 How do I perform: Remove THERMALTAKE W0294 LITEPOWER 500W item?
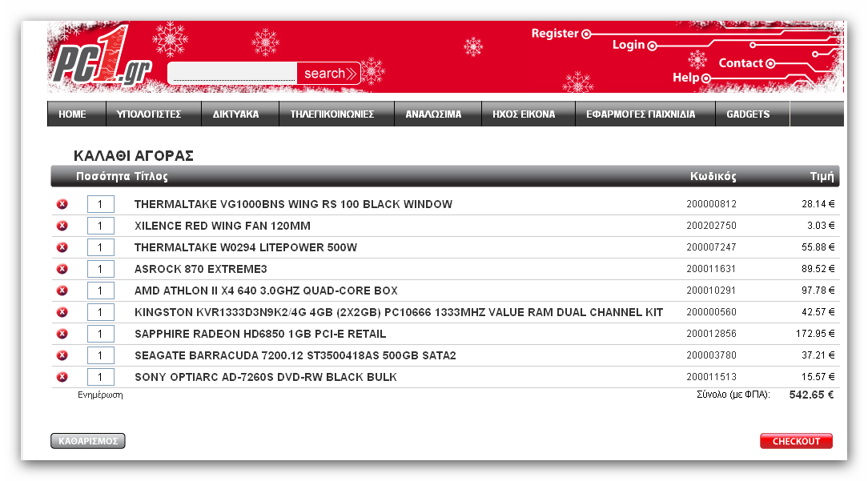point(62,247)
